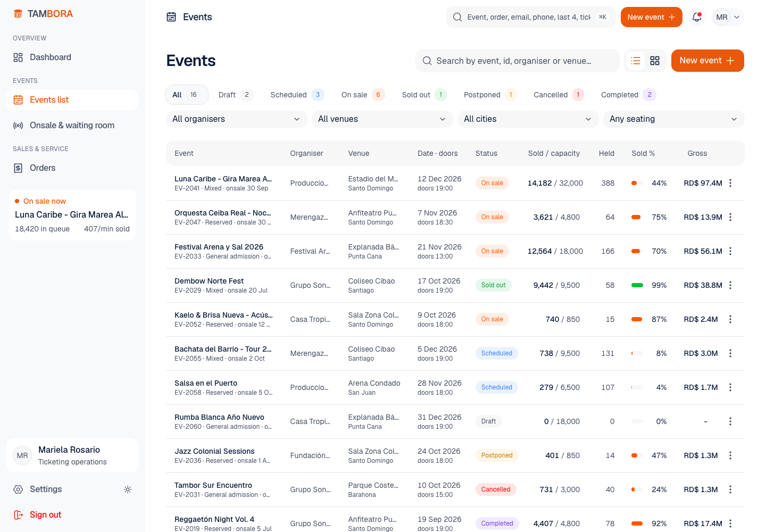Open row actions menu for Luna Caribe

coord(730,183)
